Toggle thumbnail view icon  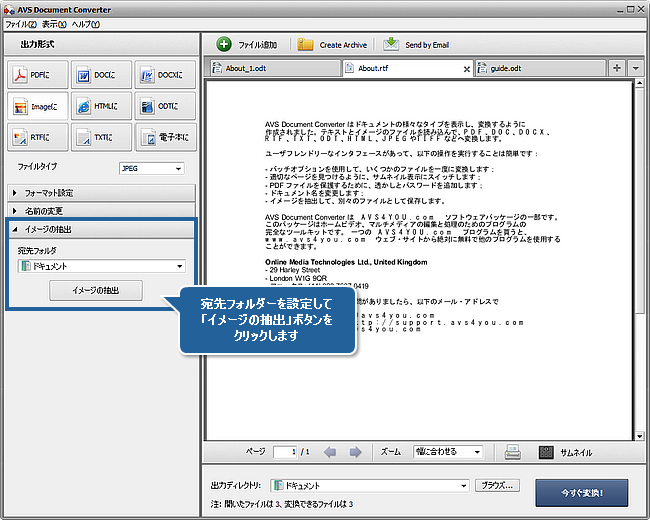[x=546, y=452]
